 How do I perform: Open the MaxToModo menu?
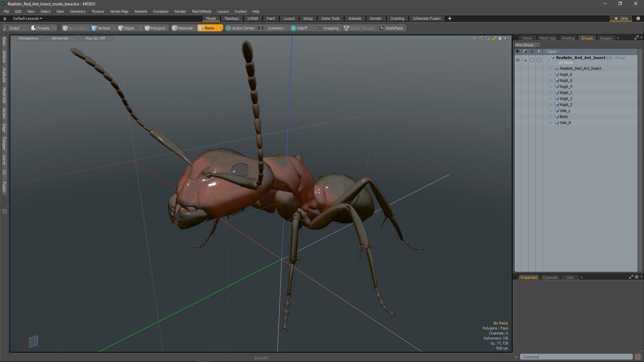pos(202,11)
